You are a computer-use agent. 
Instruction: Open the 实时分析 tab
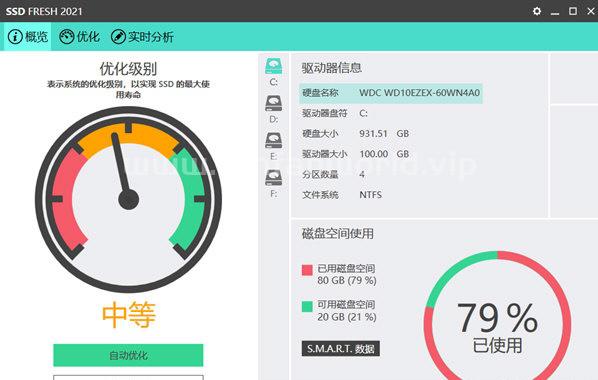142,37
